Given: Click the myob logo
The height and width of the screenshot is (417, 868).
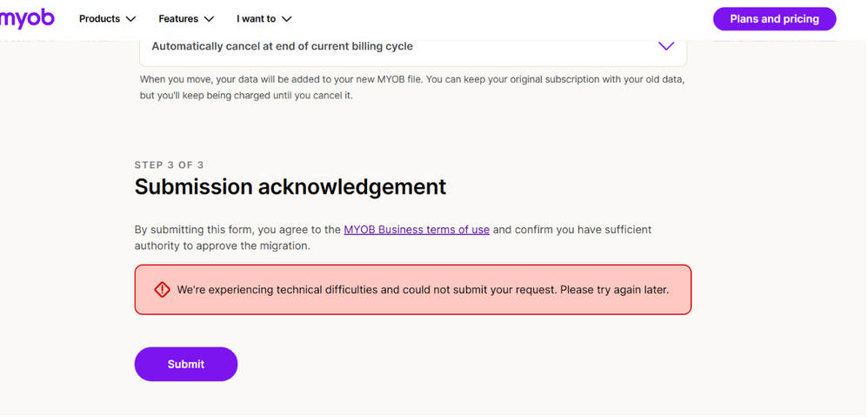Looking at the screenshot, I should 27,18.
